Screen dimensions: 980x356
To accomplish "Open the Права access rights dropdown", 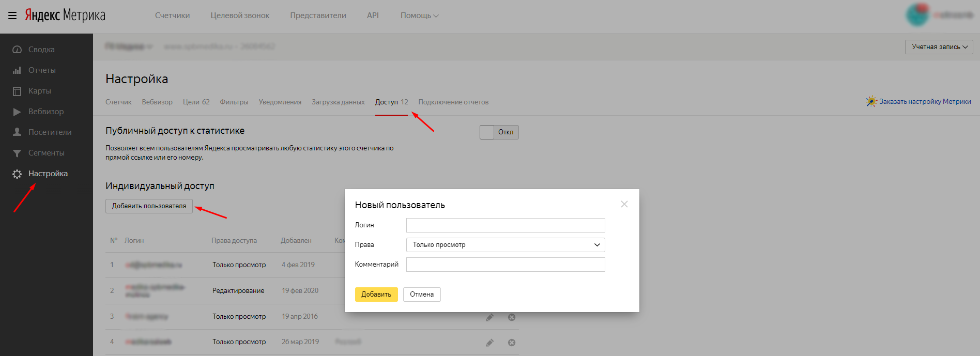I will click(506, 245).
